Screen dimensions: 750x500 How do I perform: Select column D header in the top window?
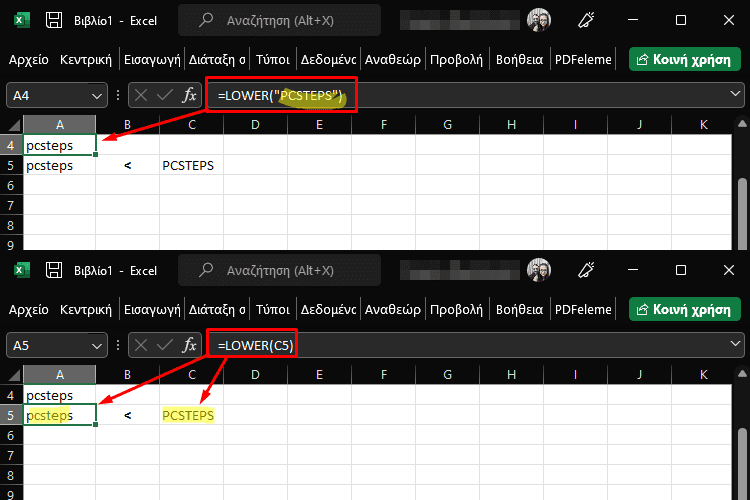click(255, 125)
